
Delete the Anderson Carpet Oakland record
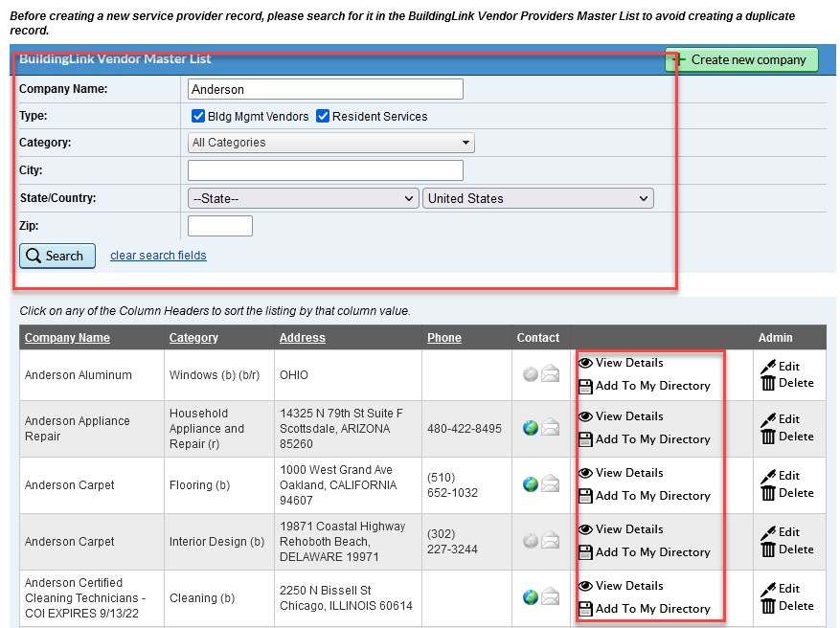click(787, 493)
